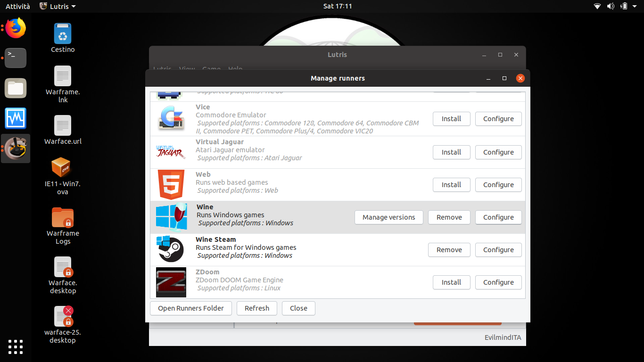Viewport: 644px width, 362px height.
Task: Click the Vice Commodore emulator icon
Action: (x=171, y=119)
